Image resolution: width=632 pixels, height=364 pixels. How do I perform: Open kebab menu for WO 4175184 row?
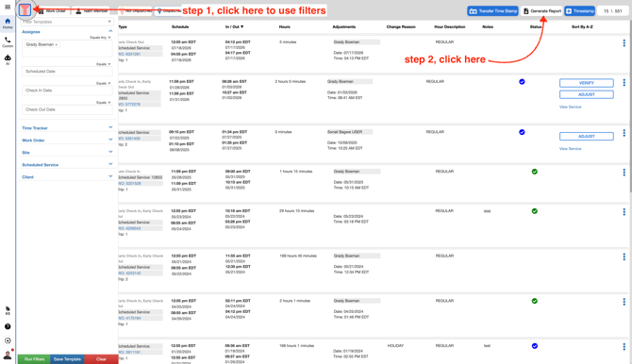click(x=624, y=302)
